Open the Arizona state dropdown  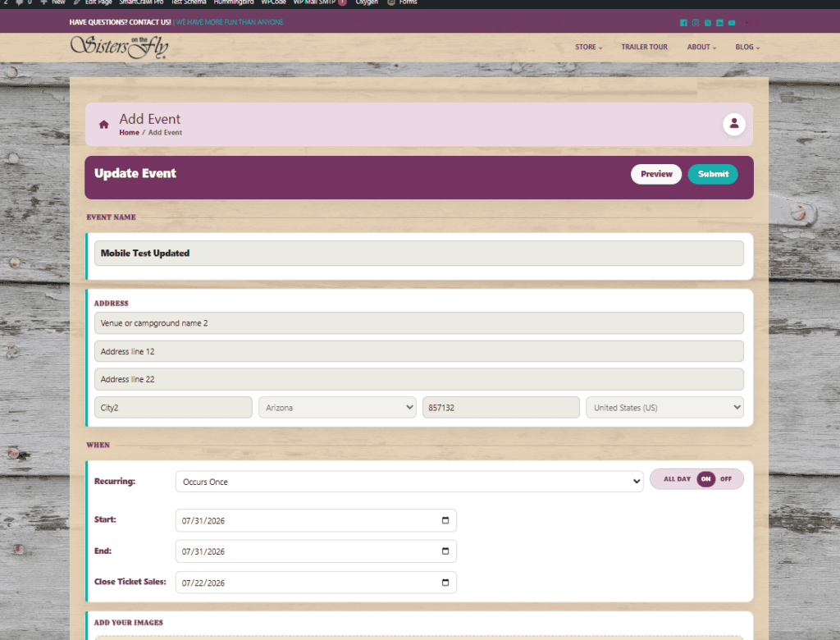(x=337, y=407)
